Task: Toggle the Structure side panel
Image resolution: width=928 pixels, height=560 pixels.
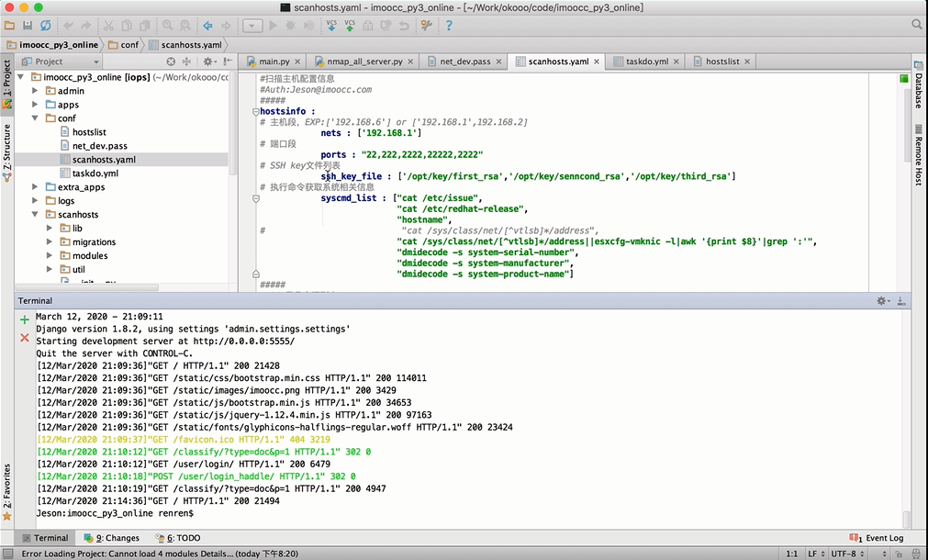Action: point(7,151)
